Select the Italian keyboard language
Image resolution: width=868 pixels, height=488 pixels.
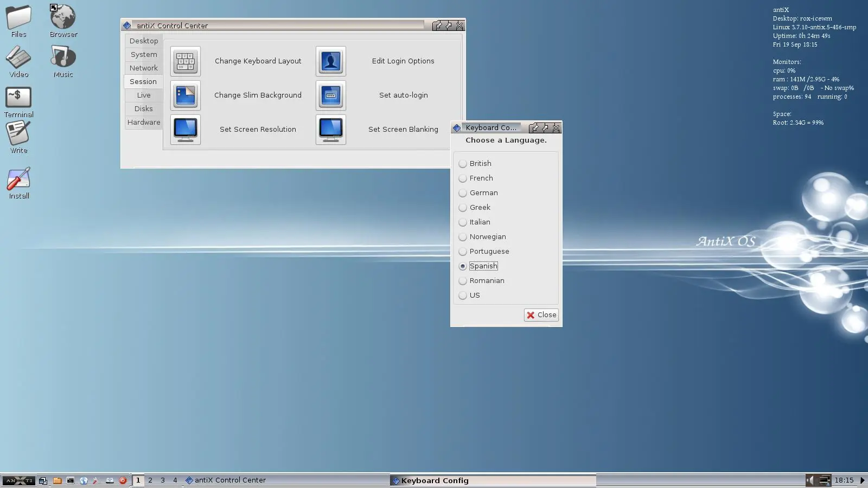click(475, 222)
